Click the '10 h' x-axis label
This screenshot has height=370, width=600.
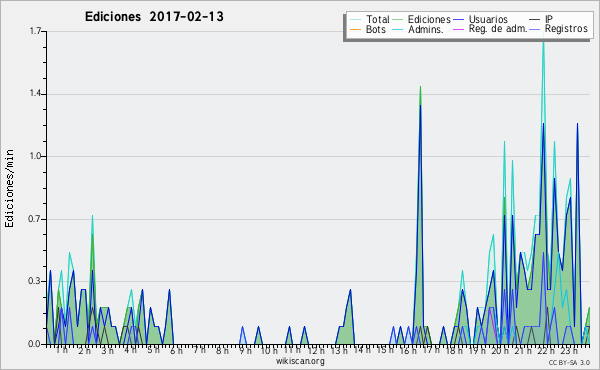click(269, 350)
